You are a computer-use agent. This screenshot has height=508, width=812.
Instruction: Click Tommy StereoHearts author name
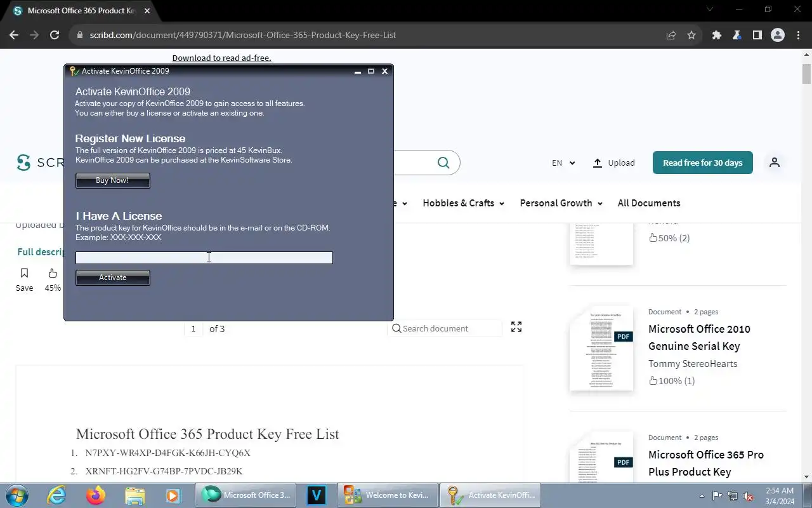click(x=693, y=364)
